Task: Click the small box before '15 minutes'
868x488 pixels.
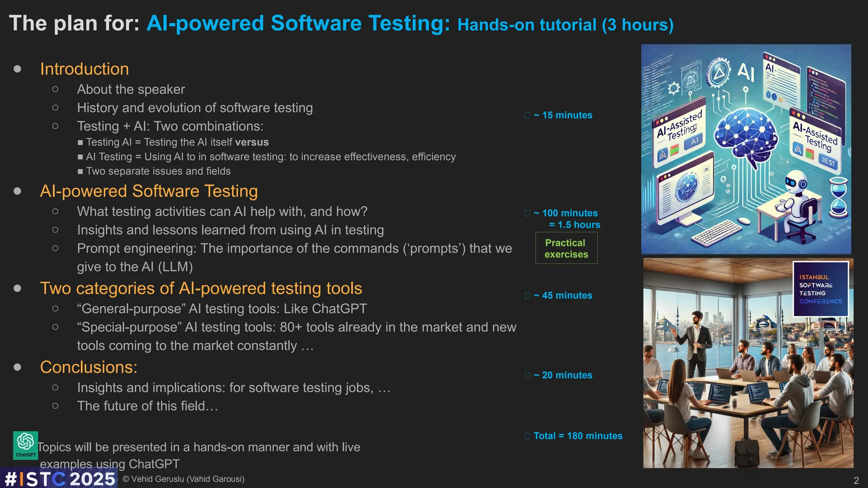Action: coord(527,115)
